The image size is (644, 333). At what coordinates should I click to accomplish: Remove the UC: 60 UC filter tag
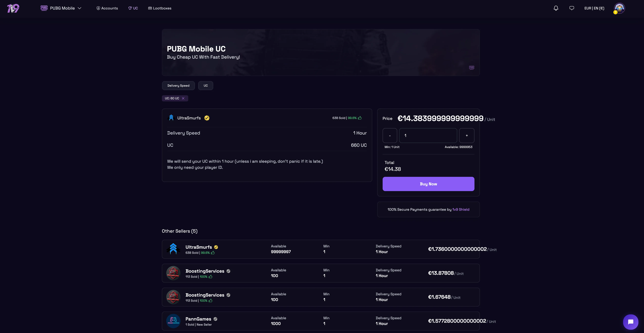pyautogui.click(x=183, y=98)
